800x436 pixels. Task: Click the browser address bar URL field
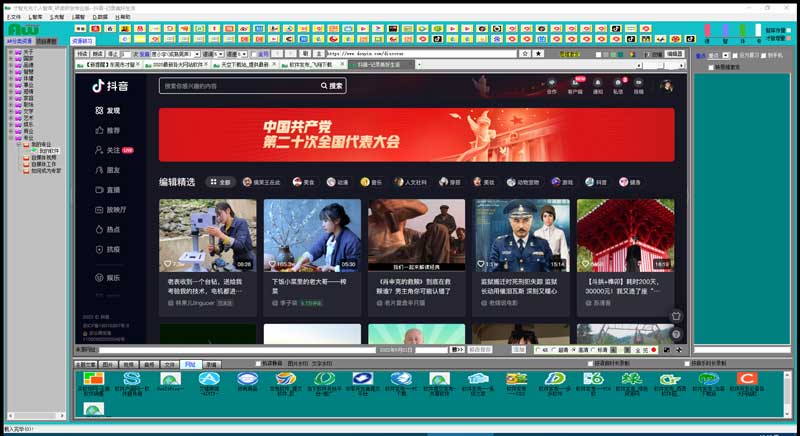421,54
